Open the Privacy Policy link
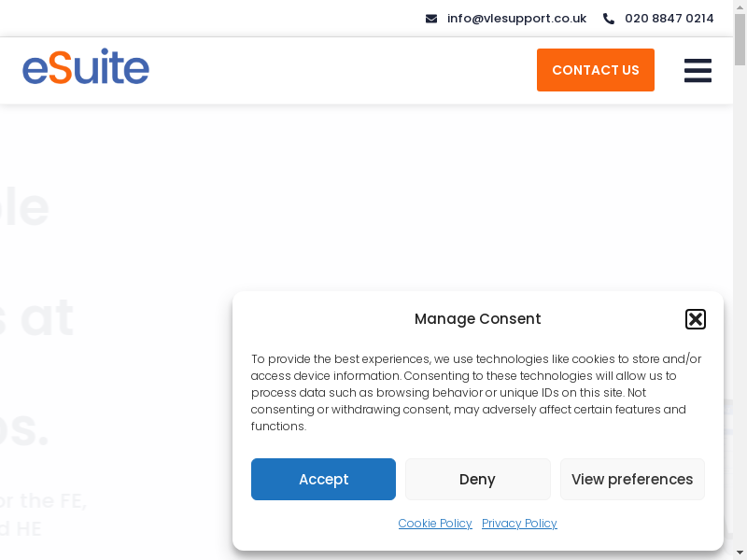Screen dimensions: 747x560 (x=519, y=524)
